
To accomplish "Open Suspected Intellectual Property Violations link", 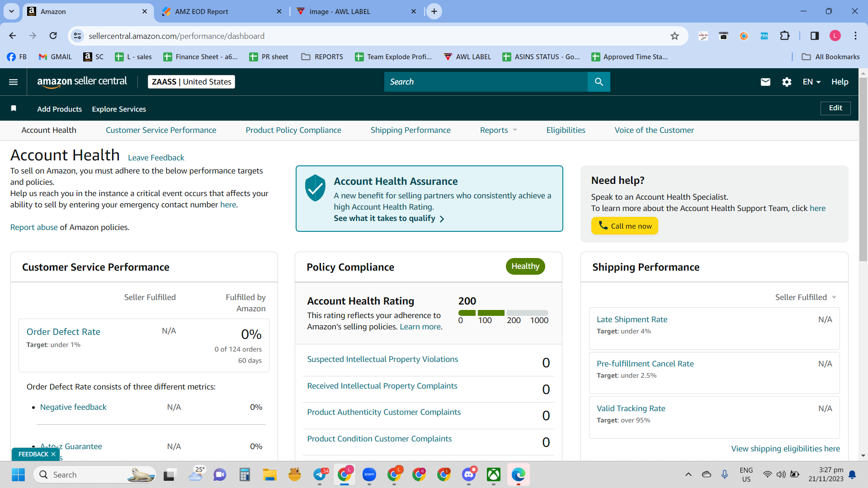I will (x=382, y=359).
